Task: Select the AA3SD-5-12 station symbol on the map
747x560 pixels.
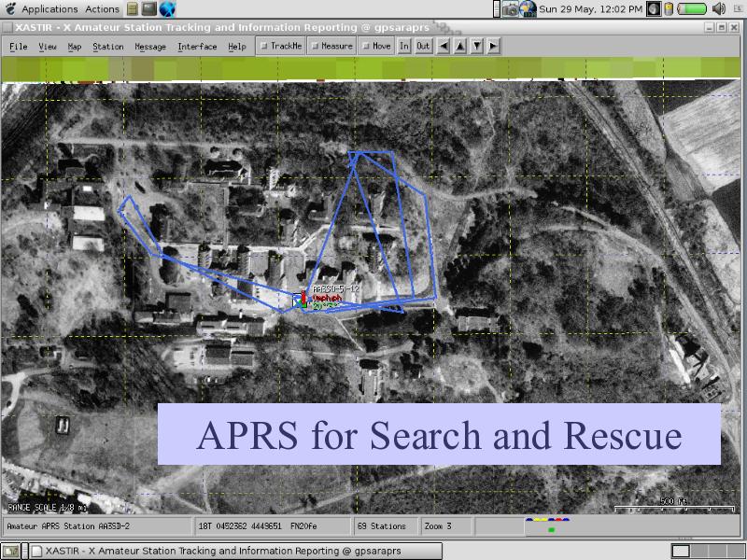Action: (300, 301)
